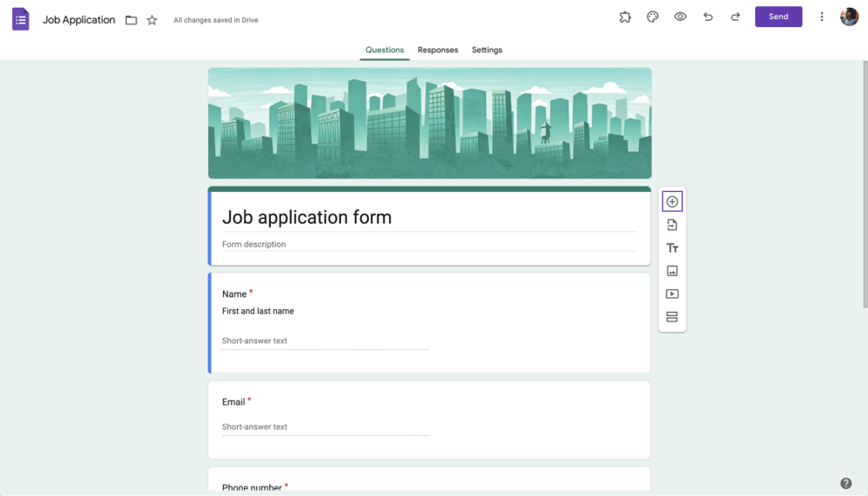Image resolution: width=868 pixels, height=496 pixels.
Task: Redo the last undone change
Action: (x=735, y=17)
